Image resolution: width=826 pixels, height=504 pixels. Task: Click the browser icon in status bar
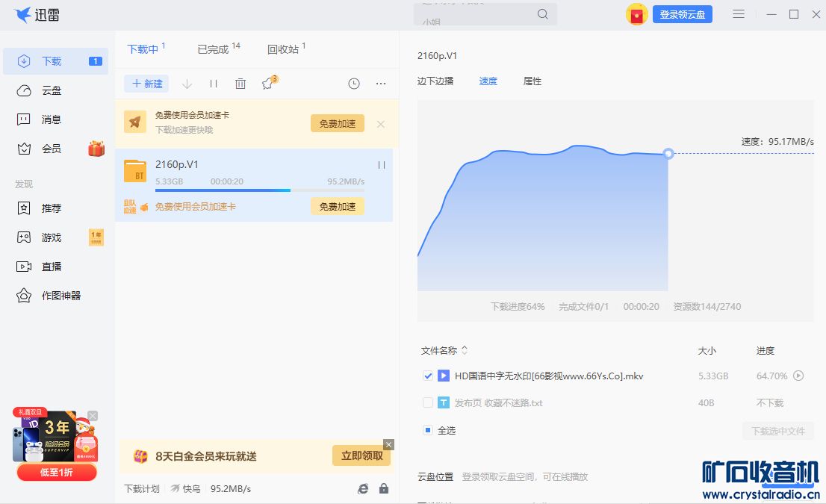[x=363, y=488]
